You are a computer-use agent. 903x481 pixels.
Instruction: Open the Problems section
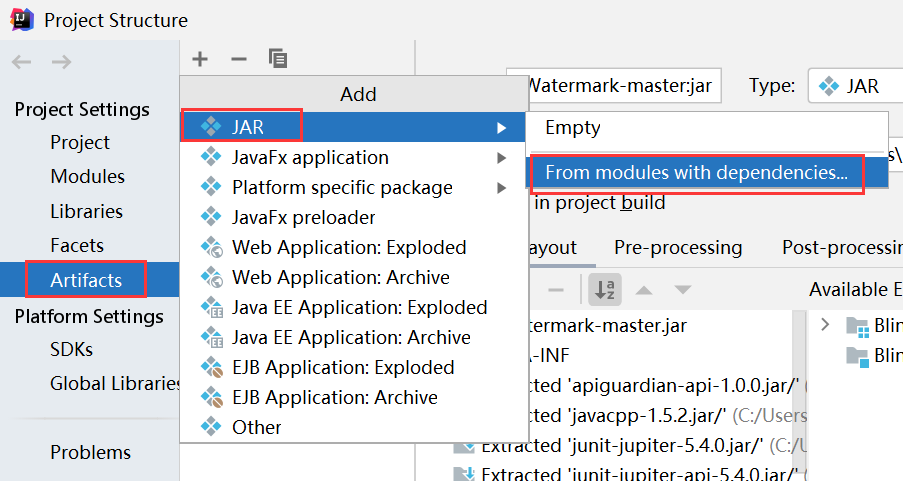[x=90, y=452]
